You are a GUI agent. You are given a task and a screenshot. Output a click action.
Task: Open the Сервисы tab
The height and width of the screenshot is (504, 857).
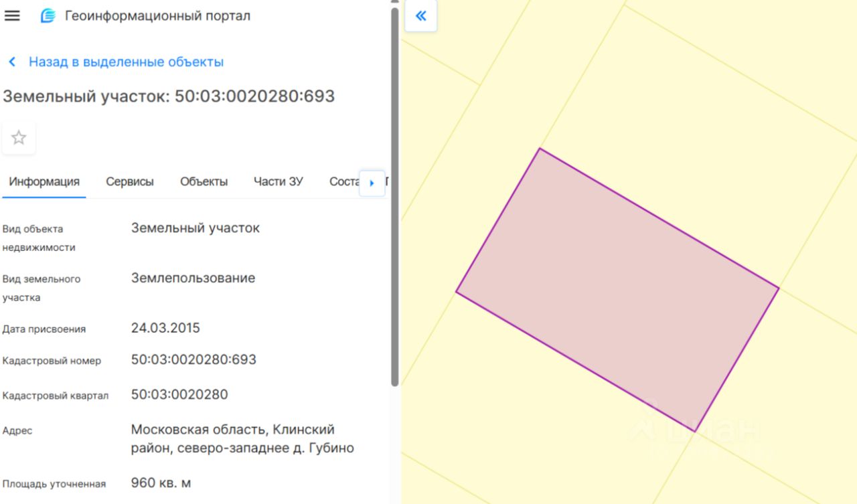(x=130, y=181)
